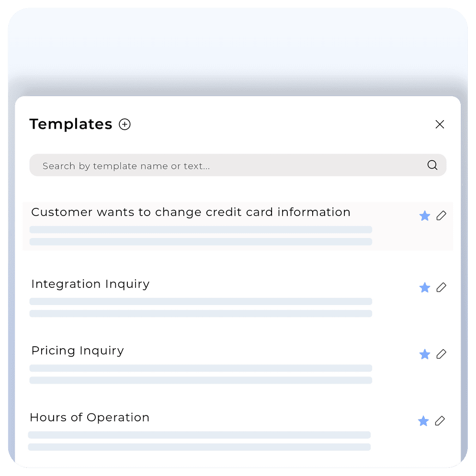The image size is (476, 476).
Task: Close the Templates panel
Action: (x=440, y=125)
